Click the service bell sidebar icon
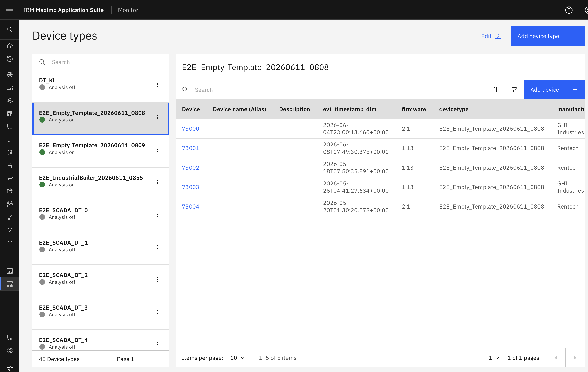This screenshot has height=372, width=588. click(10, 191)
